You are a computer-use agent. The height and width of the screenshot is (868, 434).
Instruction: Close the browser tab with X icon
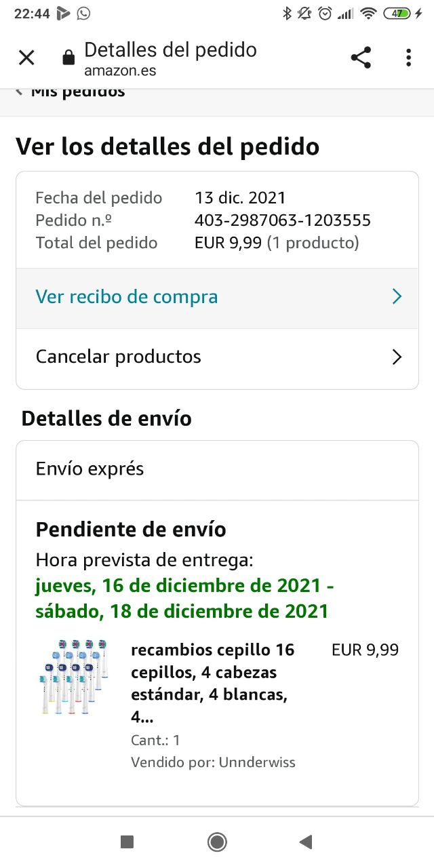point(26,58)
